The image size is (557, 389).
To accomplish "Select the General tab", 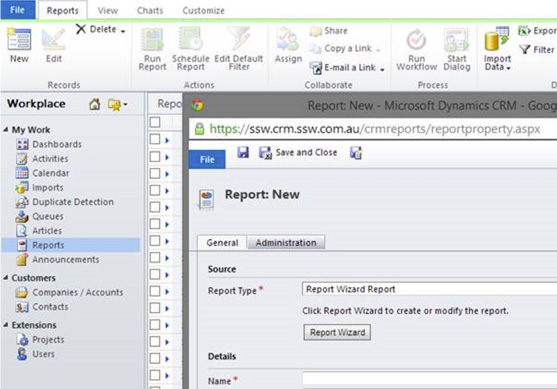I will point(222,243).
